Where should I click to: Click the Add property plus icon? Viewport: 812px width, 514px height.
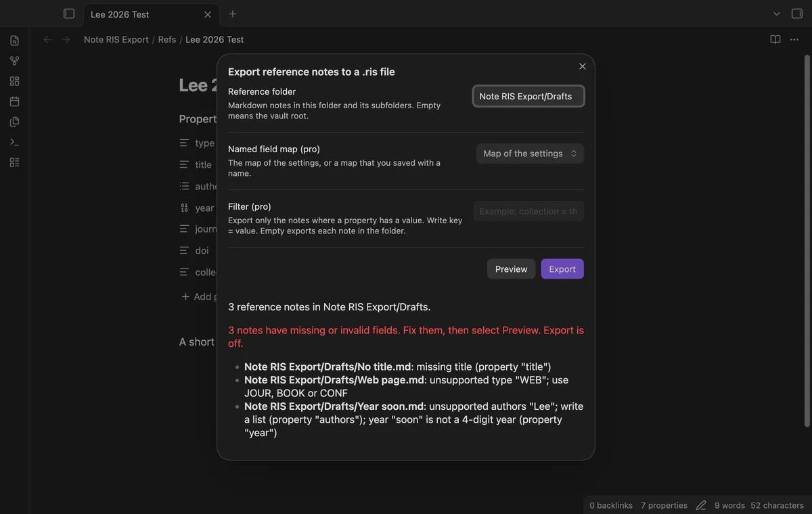pos(185,296)
